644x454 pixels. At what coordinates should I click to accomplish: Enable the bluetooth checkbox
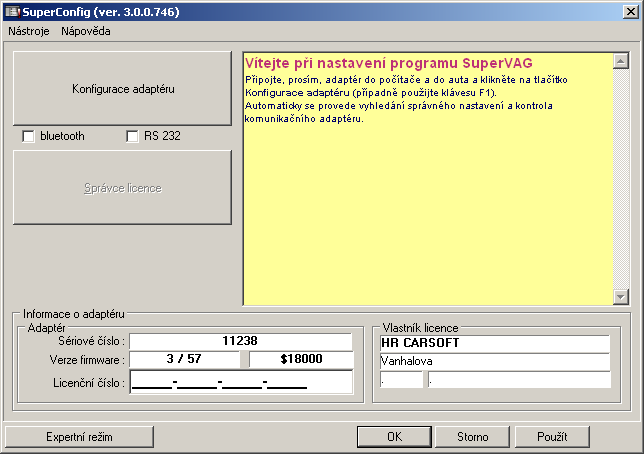coord(28,136)
